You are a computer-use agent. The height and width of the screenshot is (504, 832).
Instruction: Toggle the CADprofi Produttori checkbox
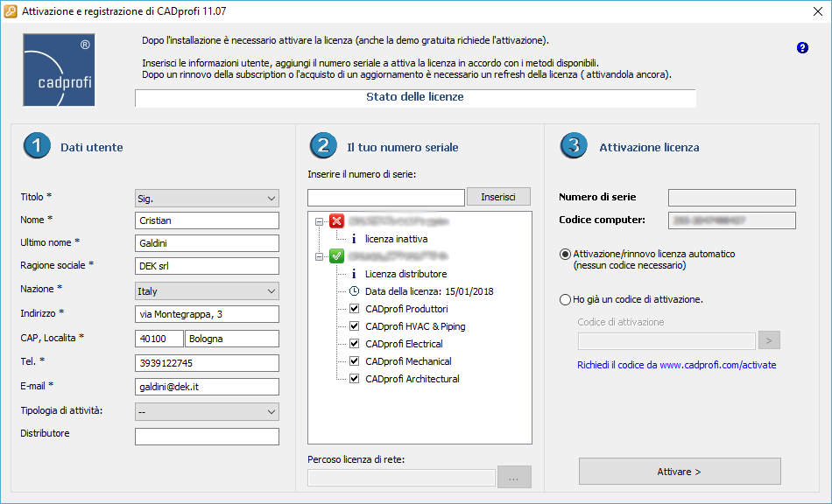pyautogui.click(x=355, y=309)
